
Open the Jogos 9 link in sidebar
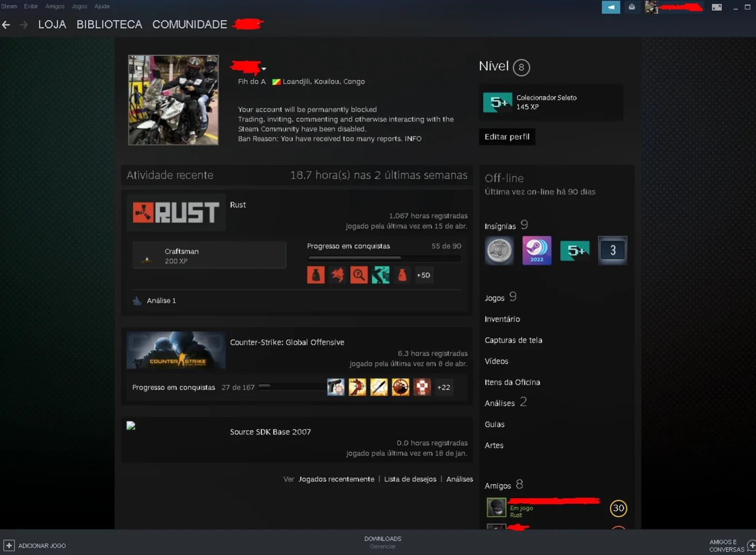coord(501,297)
